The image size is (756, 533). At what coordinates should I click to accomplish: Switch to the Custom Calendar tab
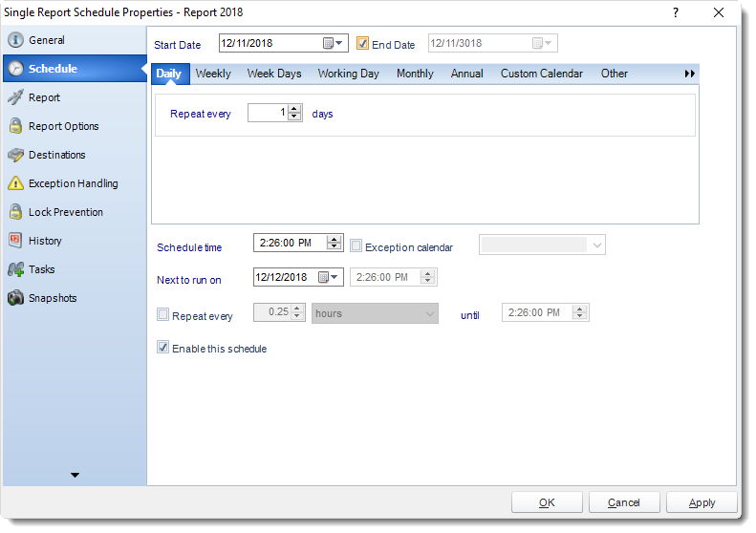(542, 74)
